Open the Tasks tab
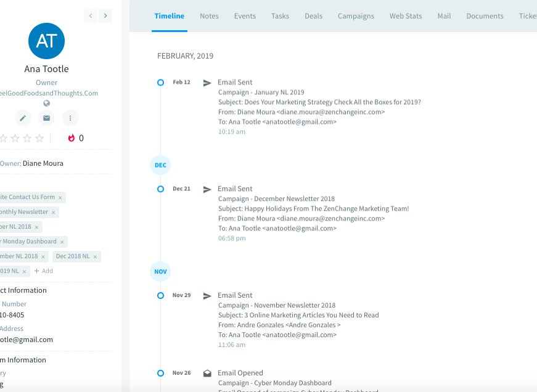 [x=280, y=16]
